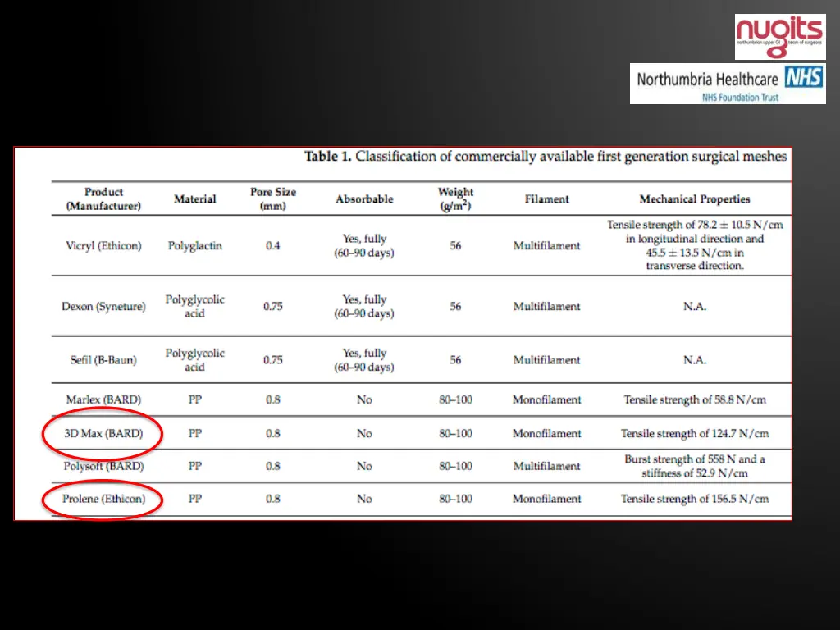Click '80–100' in the Polysoft row

(x=455, y=466)
